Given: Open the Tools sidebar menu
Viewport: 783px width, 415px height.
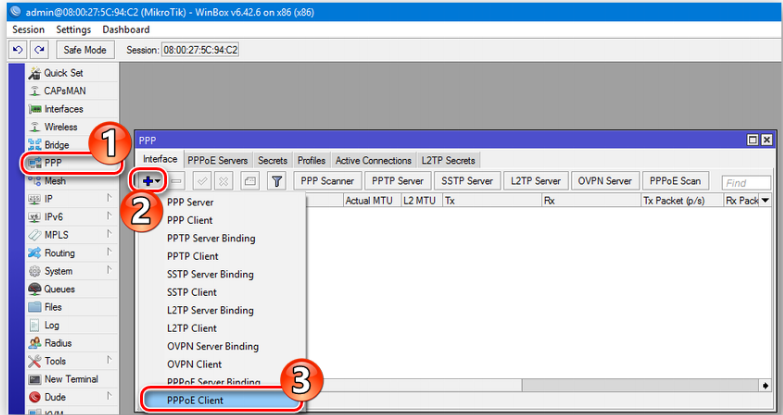Looking at the screenshot, I should click(x=72, y=361).
